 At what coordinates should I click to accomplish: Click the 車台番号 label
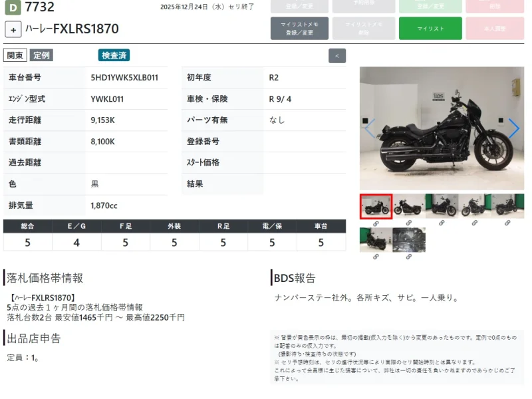click(25, 78)
